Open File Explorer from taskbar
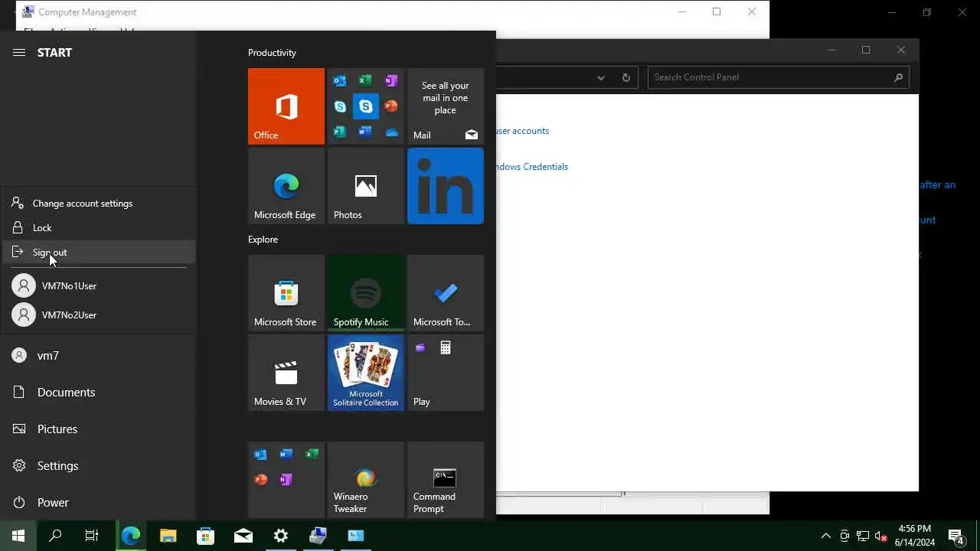 (168, 536)
